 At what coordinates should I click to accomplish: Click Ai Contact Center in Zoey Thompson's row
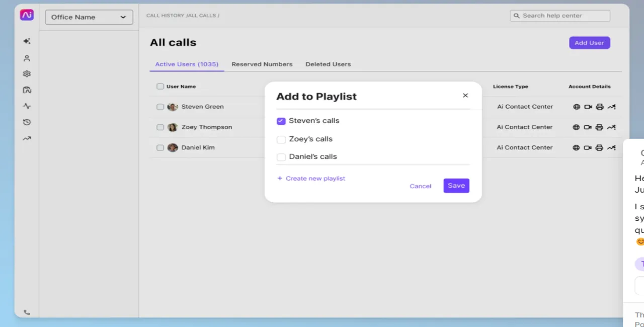point(525,127)
